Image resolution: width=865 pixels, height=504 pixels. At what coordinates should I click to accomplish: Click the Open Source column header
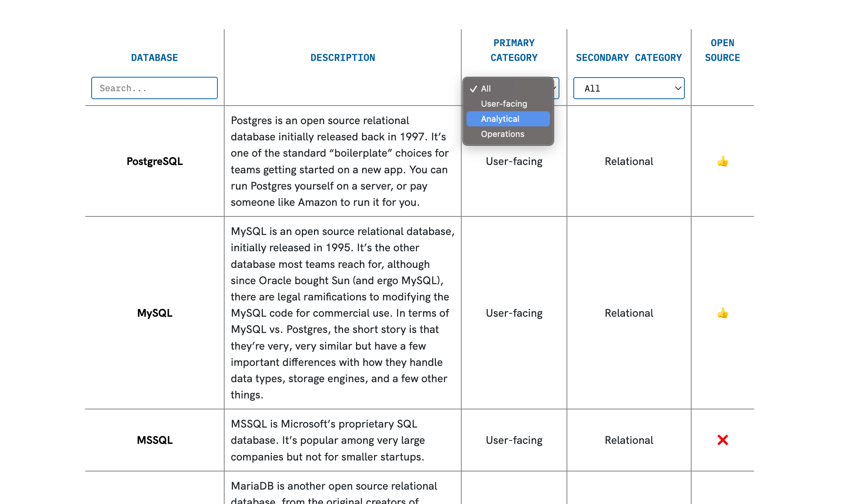point(722,50)
